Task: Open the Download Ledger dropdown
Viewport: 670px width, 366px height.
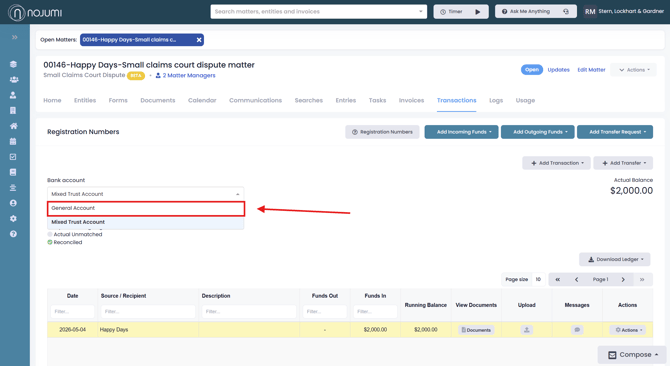Action: click(x=614, y=259)
